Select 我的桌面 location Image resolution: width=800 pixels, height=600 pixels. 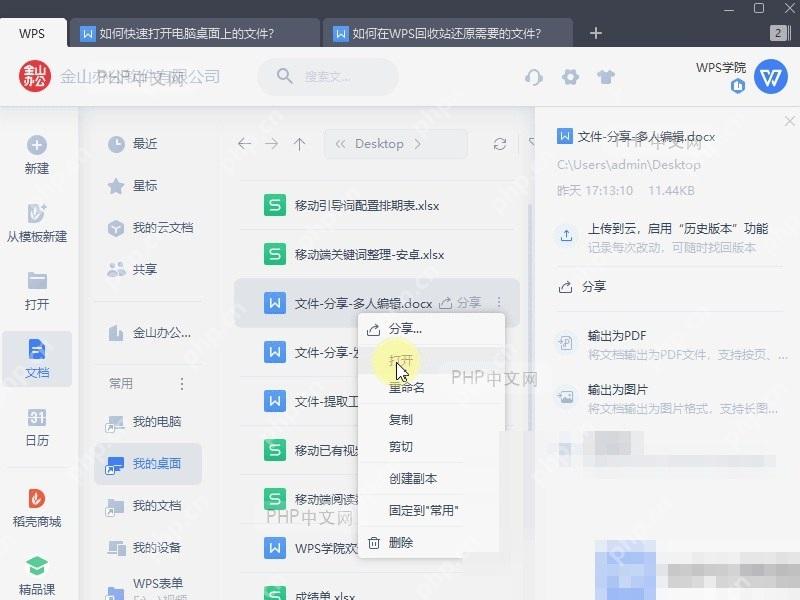148,464
